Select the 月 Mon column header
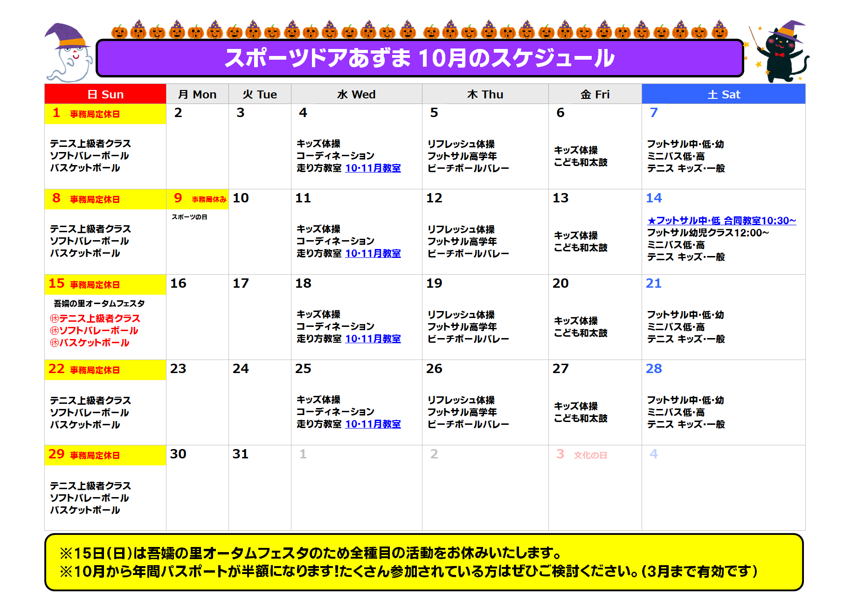 (x=197, y=94)
